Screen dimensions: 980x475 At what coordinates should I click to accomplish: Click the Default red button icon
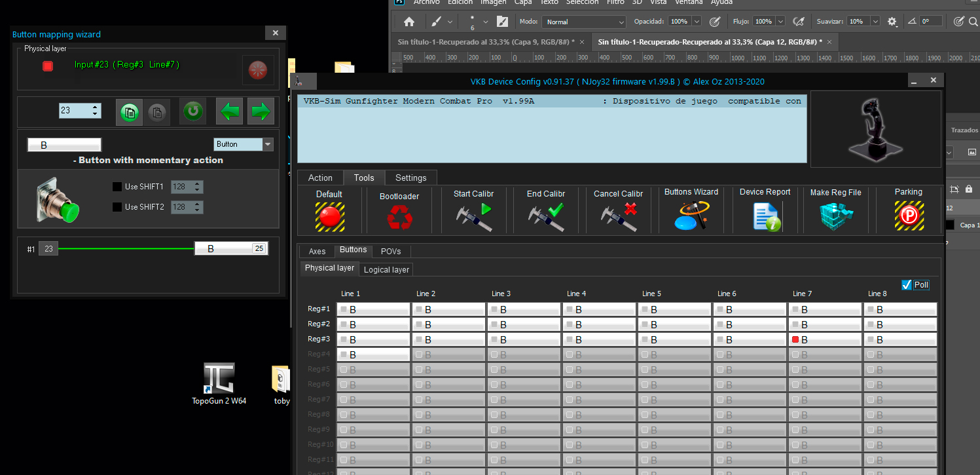(329, 216)
